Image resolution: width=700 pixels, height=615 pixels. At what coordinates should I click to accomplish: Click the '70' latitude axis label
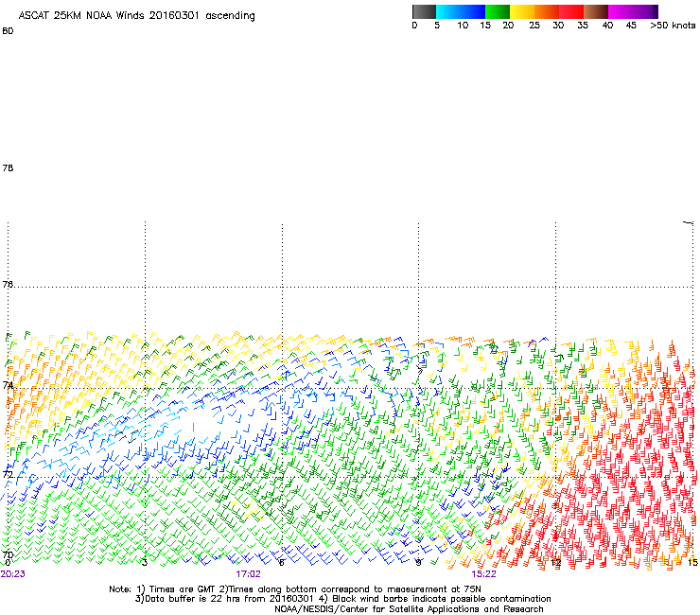pos(8,555)
